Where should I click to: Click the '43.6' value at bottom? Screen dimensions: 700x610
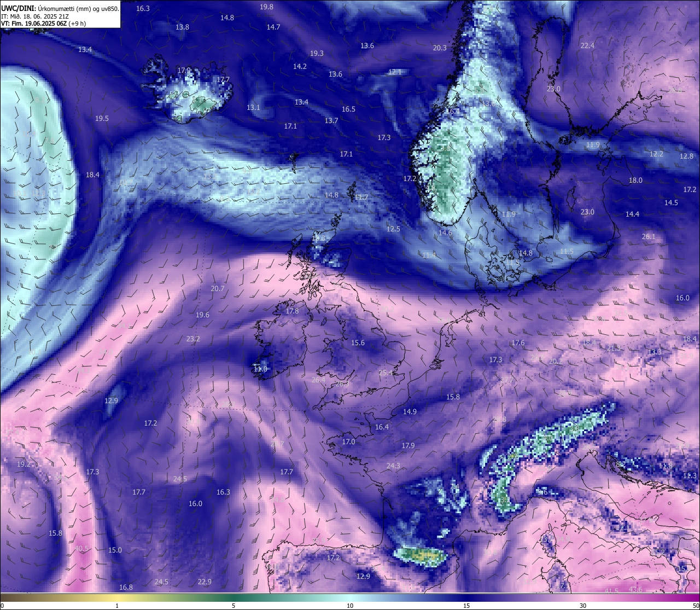tap(636, 589)
